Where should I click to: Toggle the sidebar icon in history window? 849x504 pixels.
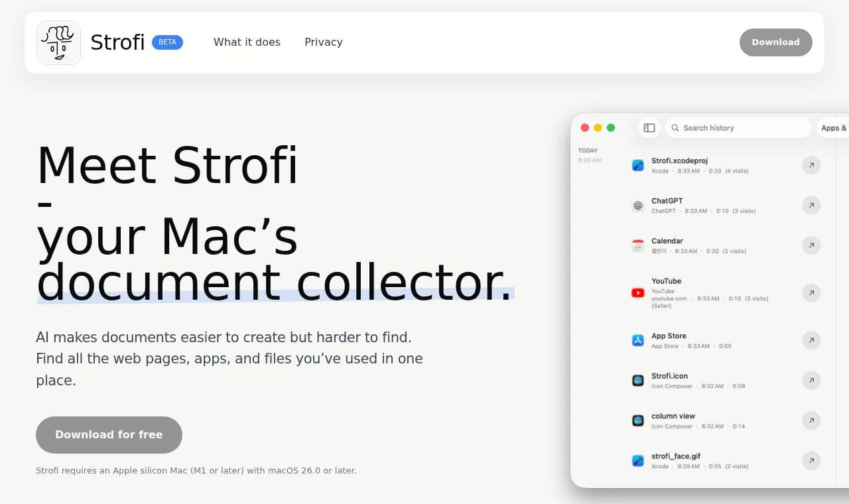pyautogui.click(x=649, y=128)
